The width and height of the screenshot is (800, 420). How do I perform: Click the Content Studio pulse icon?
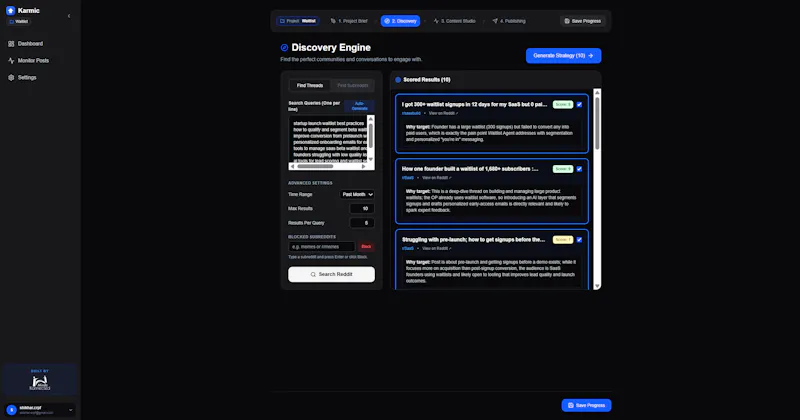(436, 21)
